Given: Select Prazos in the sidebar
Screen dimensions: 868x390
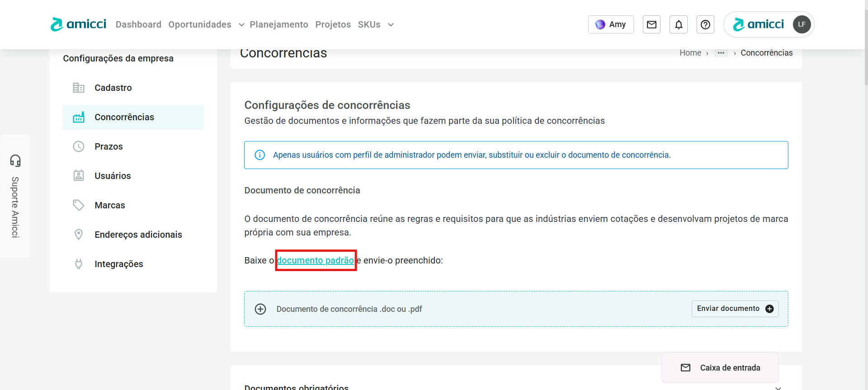Looking at the screenshot, I should (108, 146).
